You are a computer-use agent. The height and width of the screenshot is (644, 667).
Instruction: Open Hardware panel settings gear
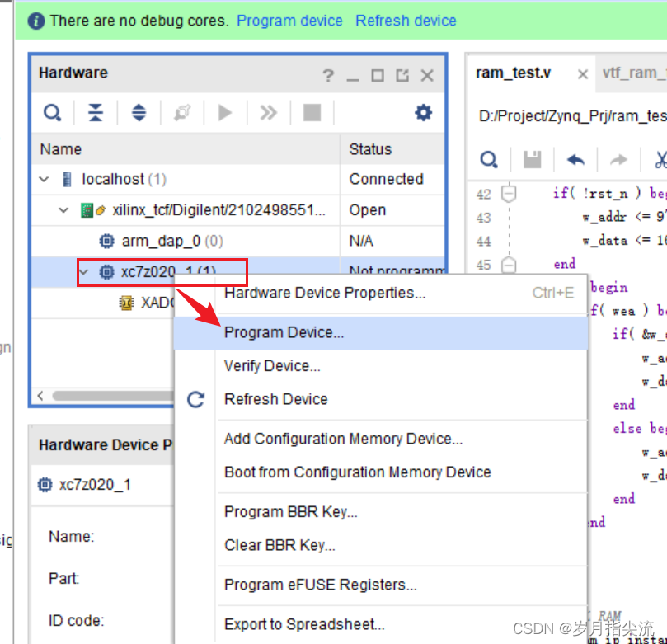423,113
